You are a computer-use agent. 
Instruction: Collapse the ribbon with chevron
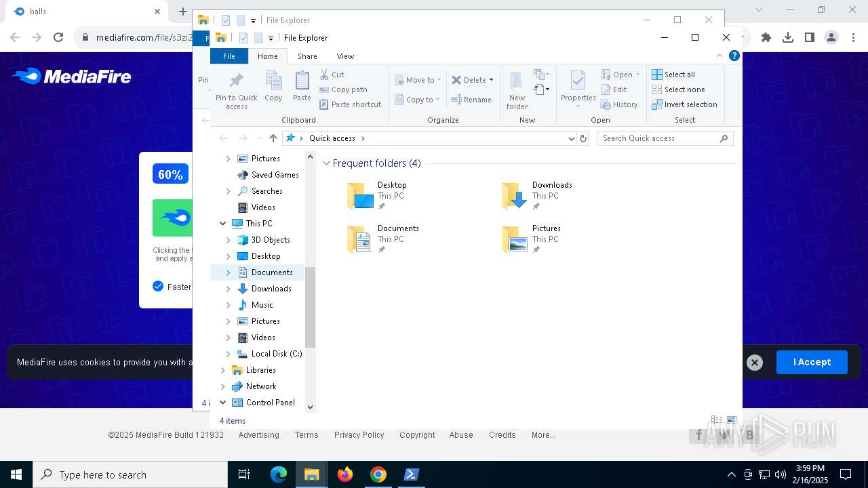[x=719, y=56]
